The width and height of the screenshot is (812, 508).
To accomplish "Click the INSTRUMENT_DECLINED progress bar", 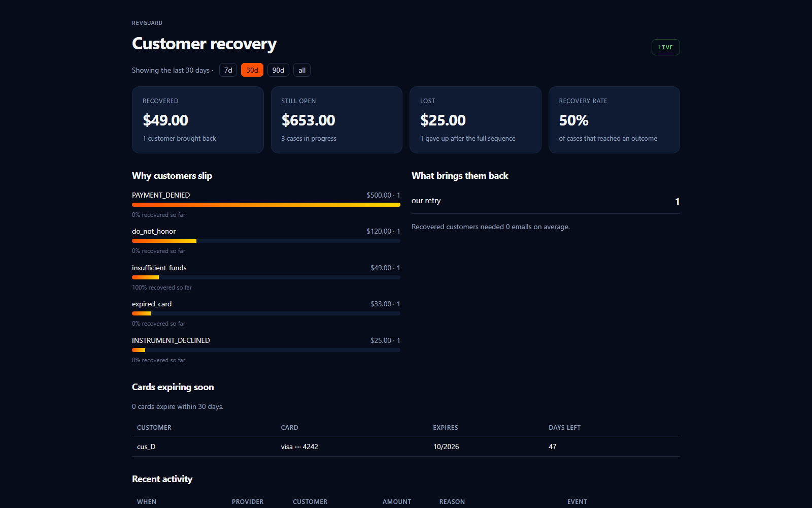I will point(266,350).
